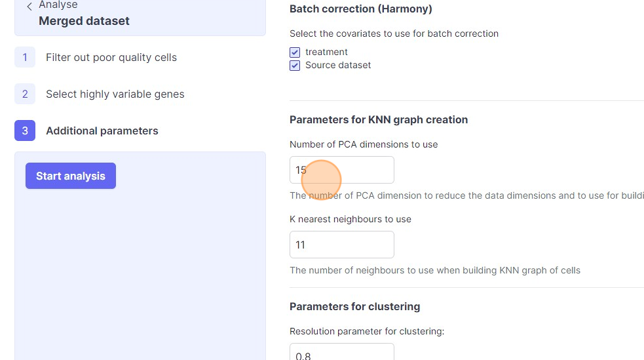Click into the K nearest neighbours input
Screen dimensions: 644x360
[x=341, y=245]
